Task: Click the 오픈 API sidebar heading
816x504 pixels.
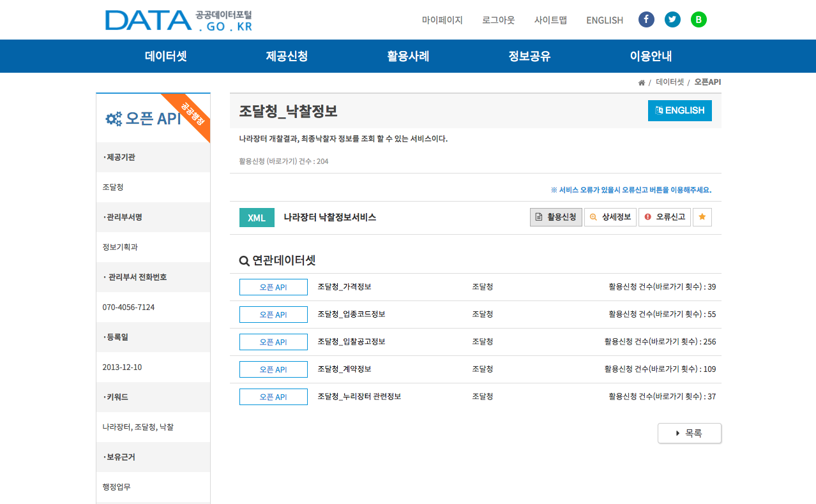Action: (144, 119)
